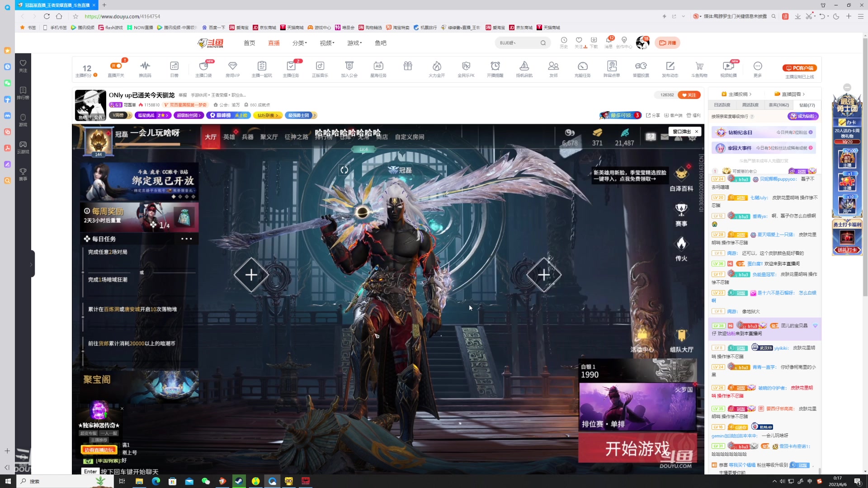Click the Windows Start button

coord(8,481)
